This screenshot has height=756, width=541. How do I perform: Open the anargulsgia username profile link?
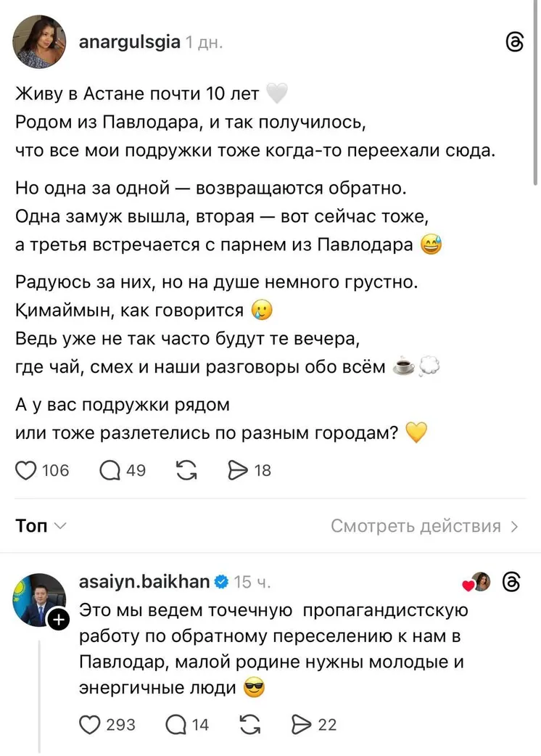128,42
